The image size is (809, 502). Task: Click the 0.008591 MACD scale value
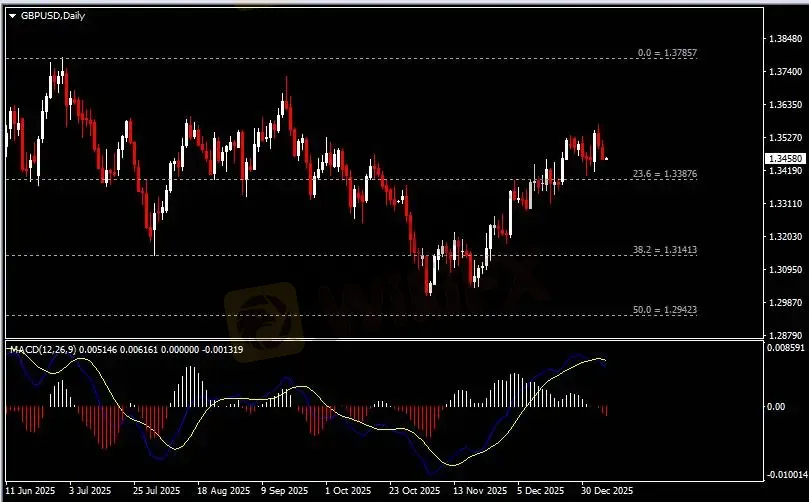pyautogui.click(x=786, y=348)
